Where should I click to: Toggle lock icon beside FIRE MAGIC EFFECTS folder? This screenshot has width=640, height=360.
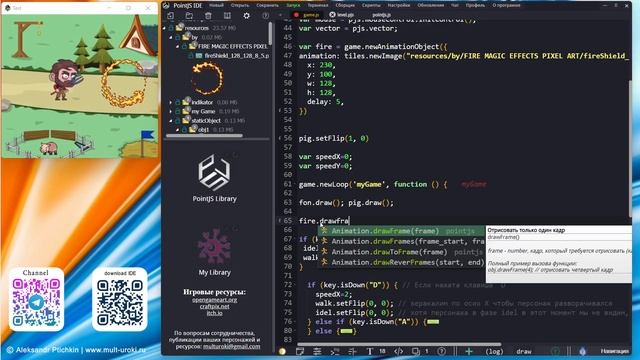click(x=184, y=47)
